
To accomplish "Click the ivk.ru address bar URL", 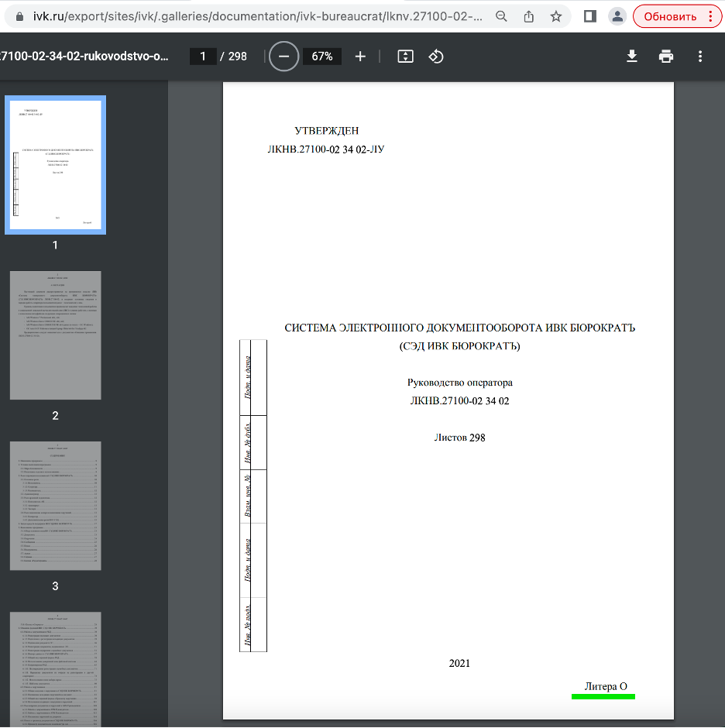I will [248, 15].
